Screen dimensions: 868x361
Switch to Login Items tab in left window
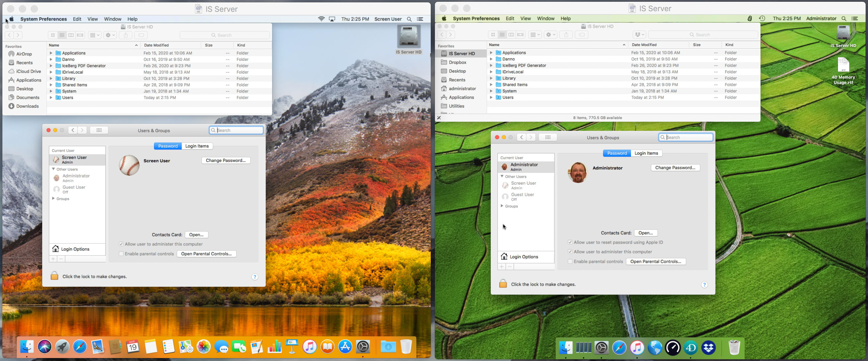coord(197,146)
